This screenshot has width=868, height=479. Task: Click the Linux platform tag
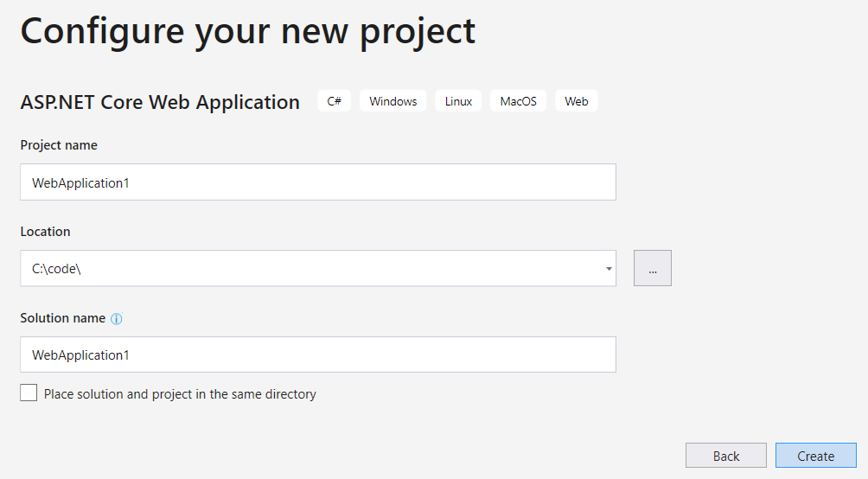[458, 101]
